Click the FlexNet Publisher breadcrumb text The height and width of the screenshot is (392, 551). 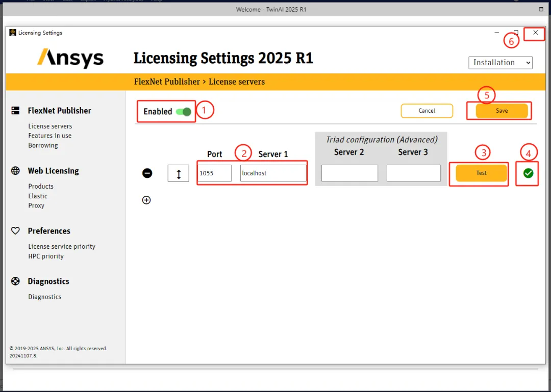point(167,82)
